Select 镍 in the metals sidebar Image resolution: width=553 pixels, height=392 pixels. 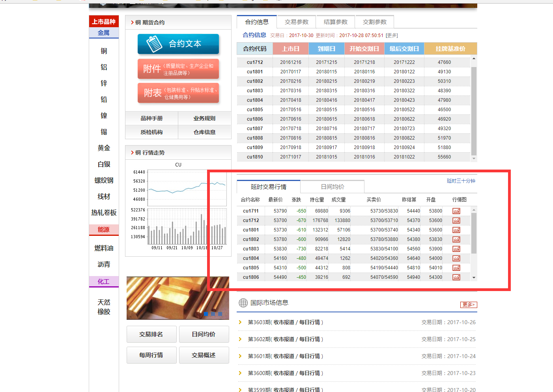point(104,116)
